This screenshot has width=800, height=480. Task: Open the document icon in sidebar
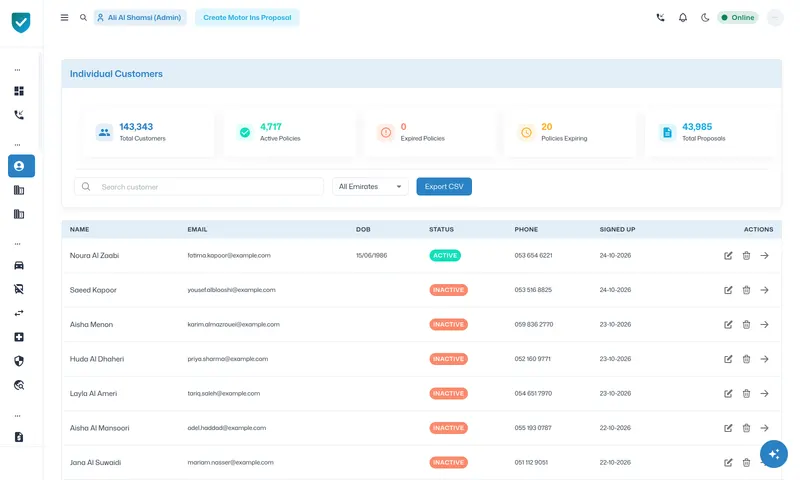[19, 437]
